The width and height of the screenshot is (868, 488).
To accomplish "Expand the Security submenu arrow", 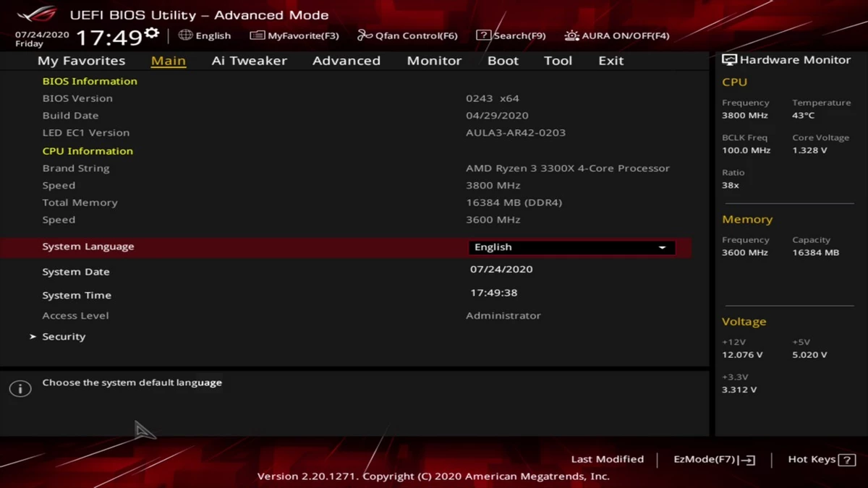I will point(33,337).
